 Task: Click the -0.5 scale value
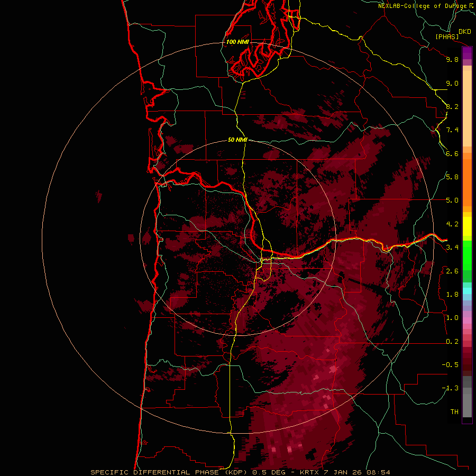(x=450, y=365)
